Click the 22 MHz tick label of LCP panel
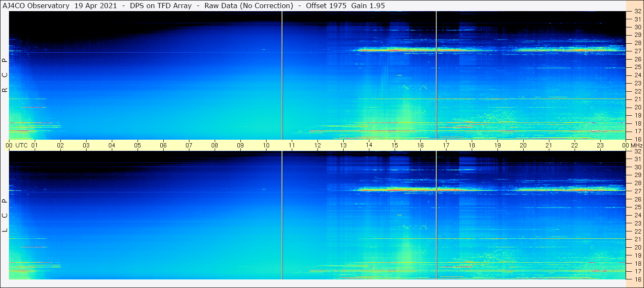The height and width of the screenshot is (288, 644). coord(637,231)
